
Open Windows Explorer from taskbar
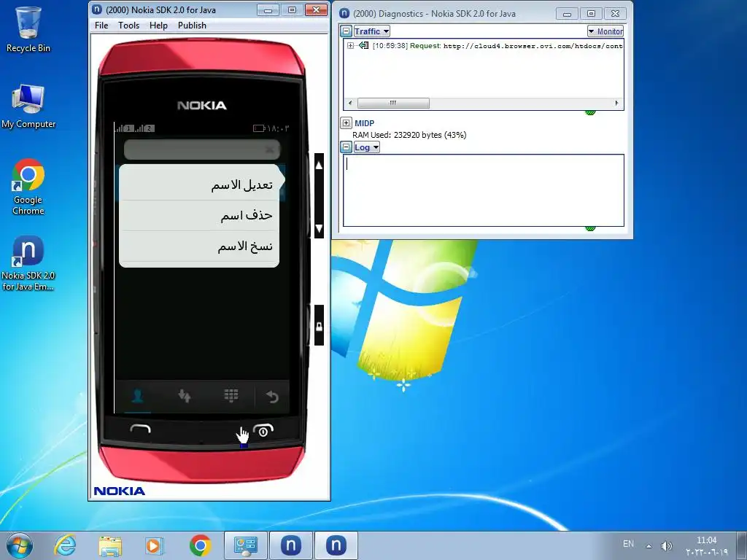click(110, 545)
